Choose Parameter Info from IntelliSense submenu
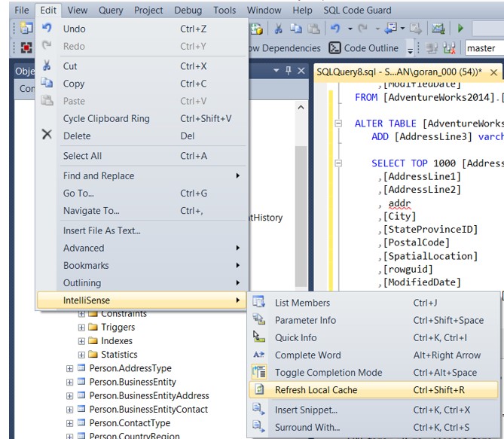The height and width of the screenshot is (439, 504). 374,320
